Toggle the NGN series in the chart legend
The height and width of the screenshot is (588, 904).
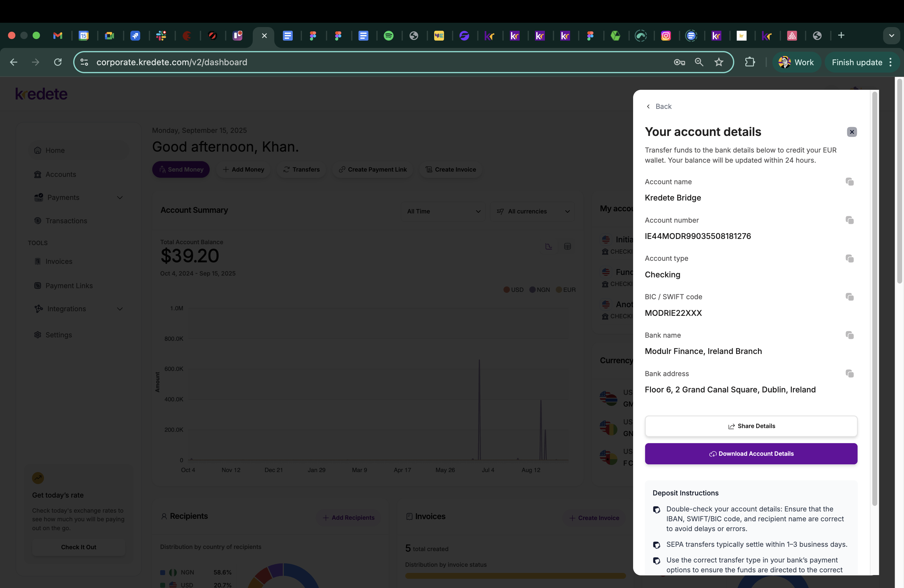coord(539,289)
